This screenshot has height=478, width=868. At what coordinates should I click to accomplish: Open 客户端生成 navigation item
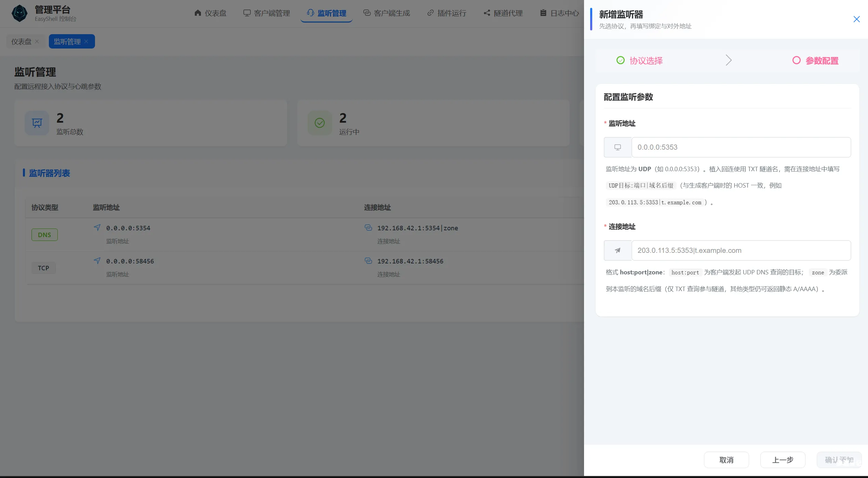pos(386,13)
